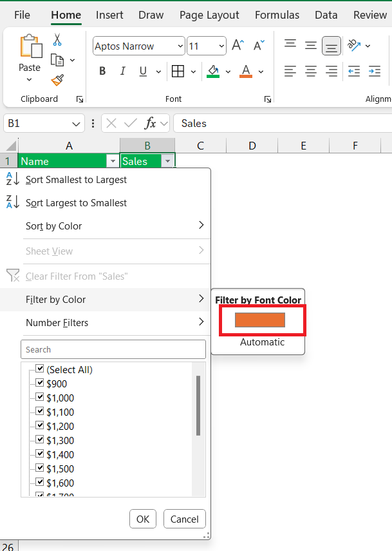Viewport: 392px width, 551px height.
Task: Toggle Underline formatting
Action: (143, 72)
